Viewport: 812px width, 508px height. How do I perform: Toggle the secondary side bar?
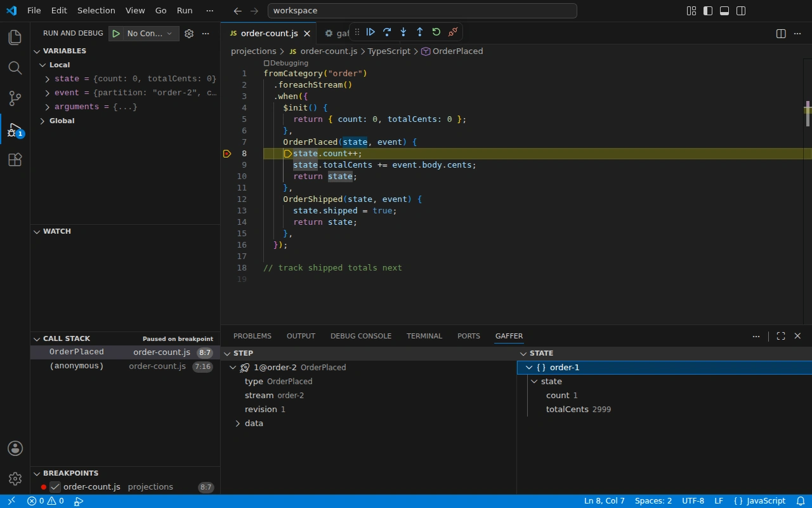741,11
